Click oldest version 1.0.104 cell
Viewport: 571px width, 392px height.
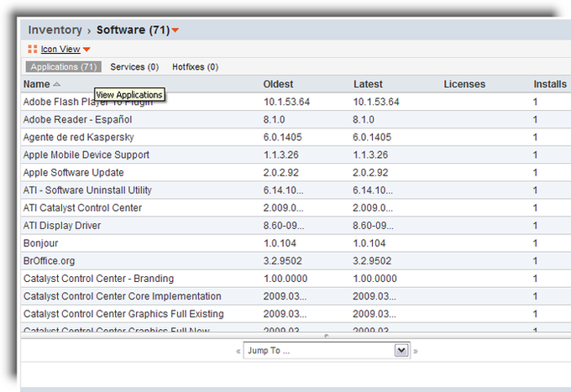(x=280, y=243)
